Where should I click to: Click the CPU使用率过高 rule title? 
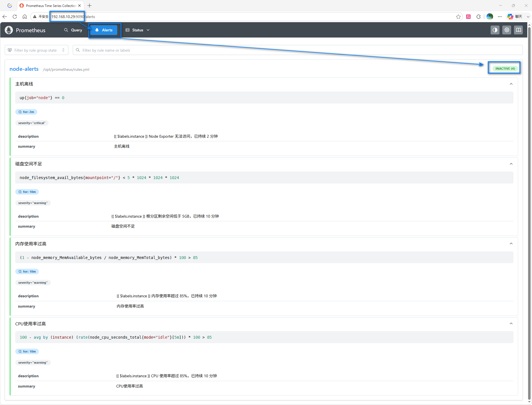(31, 324)
